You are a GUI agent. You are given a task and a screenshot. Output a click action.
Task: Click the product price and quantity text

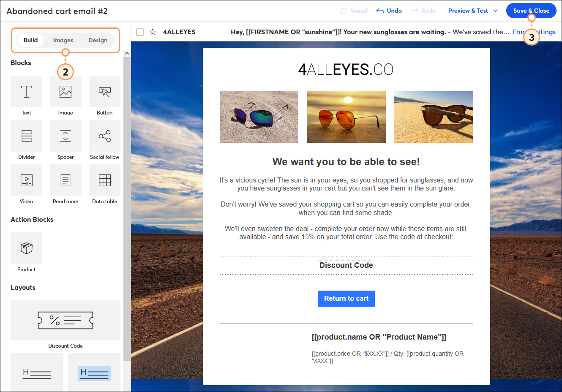[x=387, y=357]
